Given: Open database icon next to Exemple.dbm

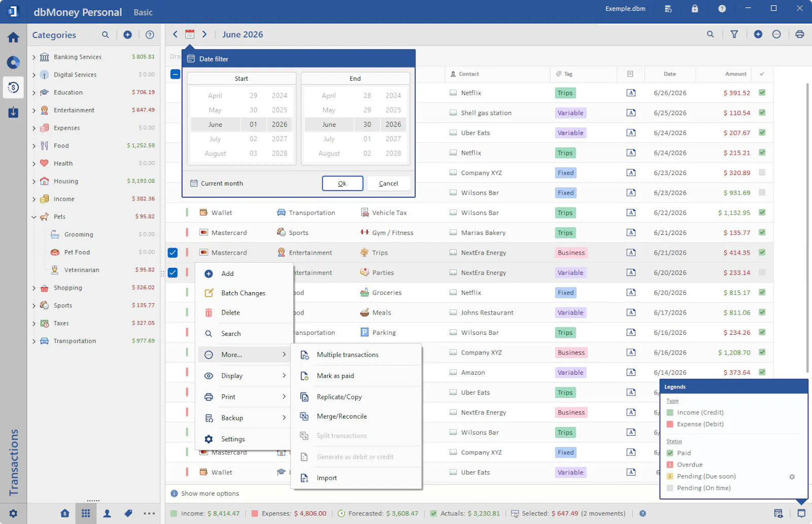Looking at the screenshot, I should click(668, 9).
